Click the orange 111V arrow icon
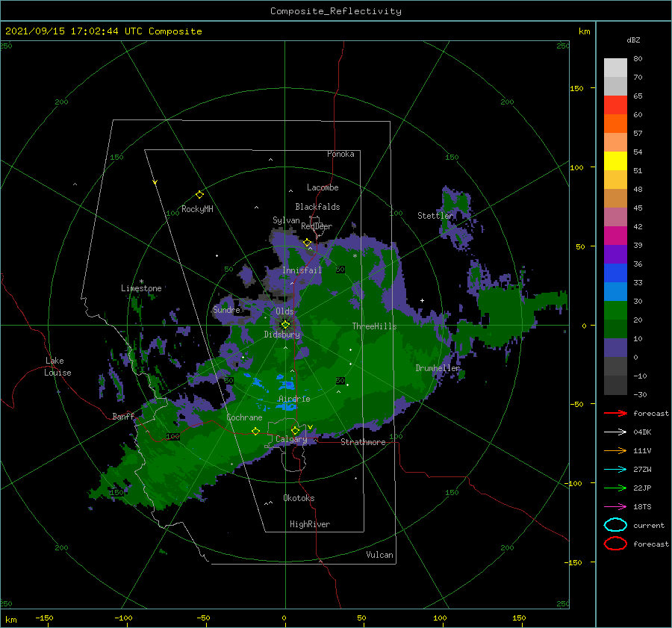This screenshot has width=672, height=628. [615, 450]
